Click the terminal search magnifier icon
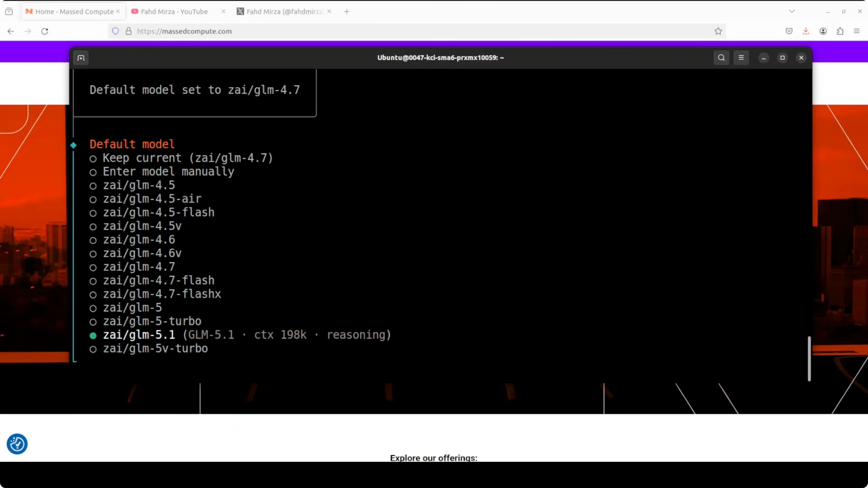The height and width of the screenshot is (488, 868). (x=721, y=58)
